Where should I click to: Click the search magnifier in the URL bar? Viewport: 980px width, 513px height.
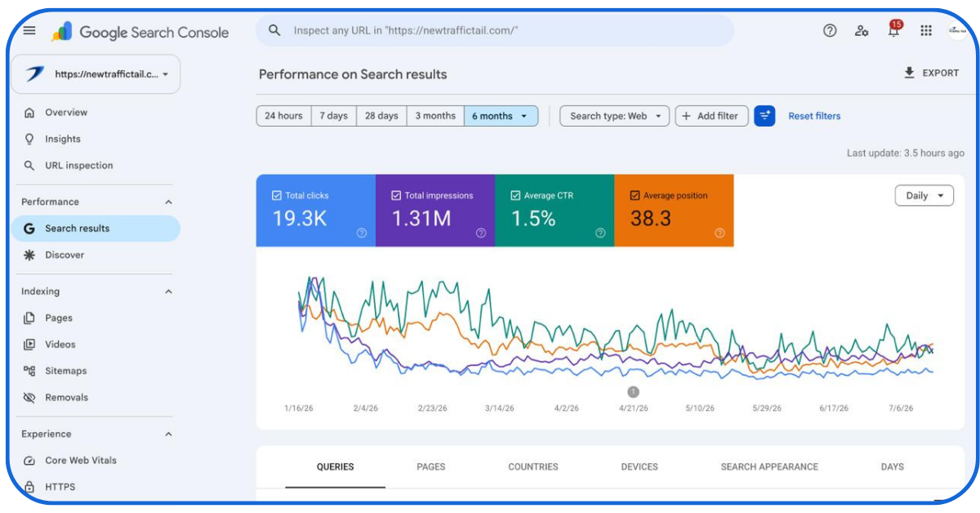tap(275, 30)
